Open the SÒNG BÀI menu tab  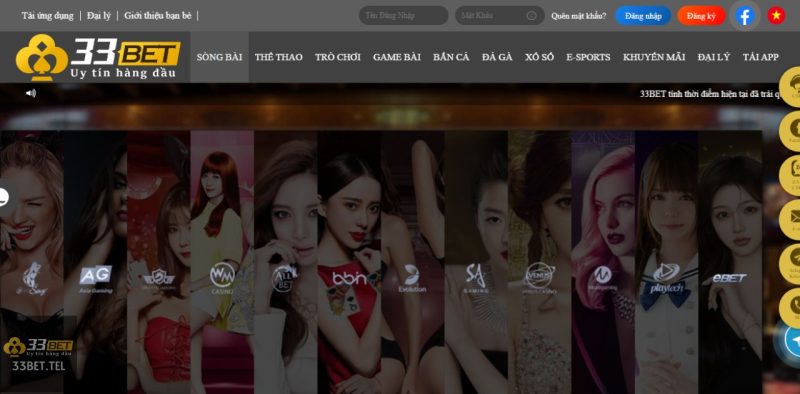(x=219, y=57)
